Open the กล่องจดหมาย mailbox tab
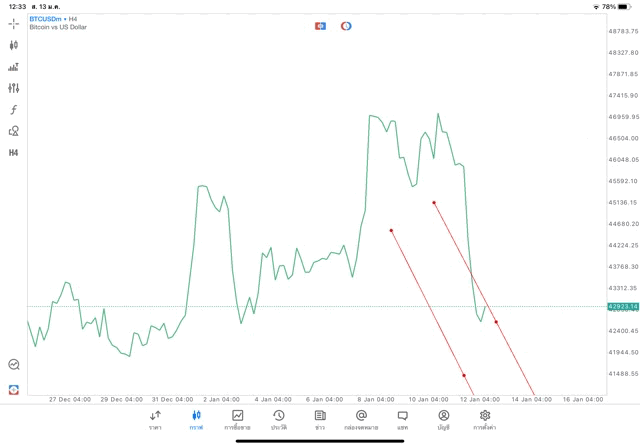The width and height of the screenshot is (640, 447). 361,419
